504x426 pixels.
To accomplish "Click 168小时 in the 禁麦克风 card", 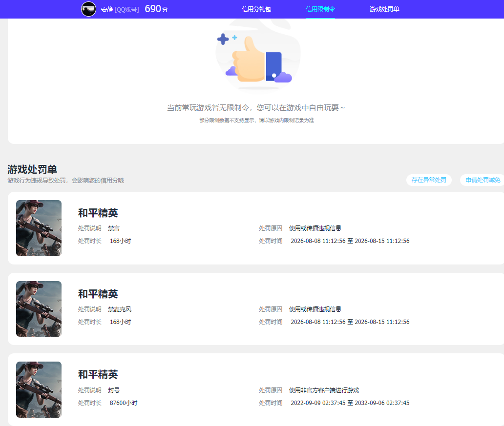I will click(x=120, y=322).
